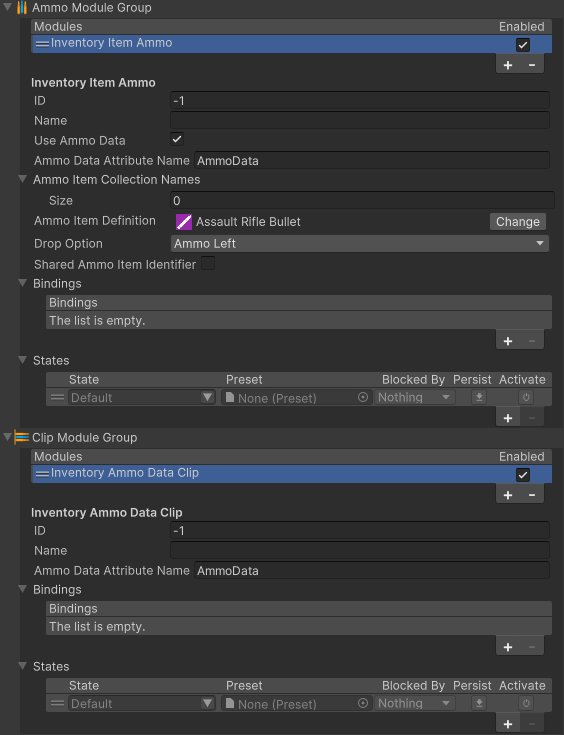Click the Ammo Module Group bullets icon
The width and height of the screenshot is (564, 735).
[22, 8]
